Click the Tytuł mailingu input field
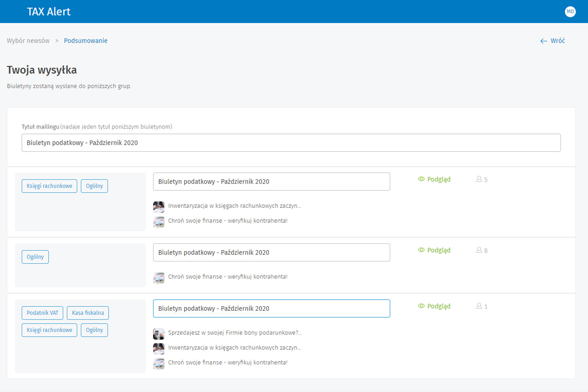This screenshot has width=588, height=392. click(x=291, y=143)
